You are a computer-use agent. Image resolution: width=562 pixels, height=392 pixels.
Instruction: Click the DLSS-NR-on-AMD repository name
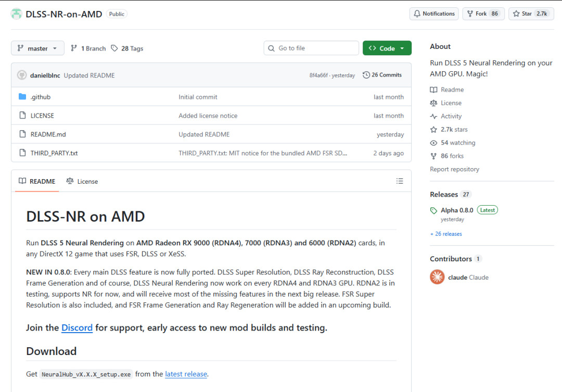pyautogui.click(x=64, y=14)
